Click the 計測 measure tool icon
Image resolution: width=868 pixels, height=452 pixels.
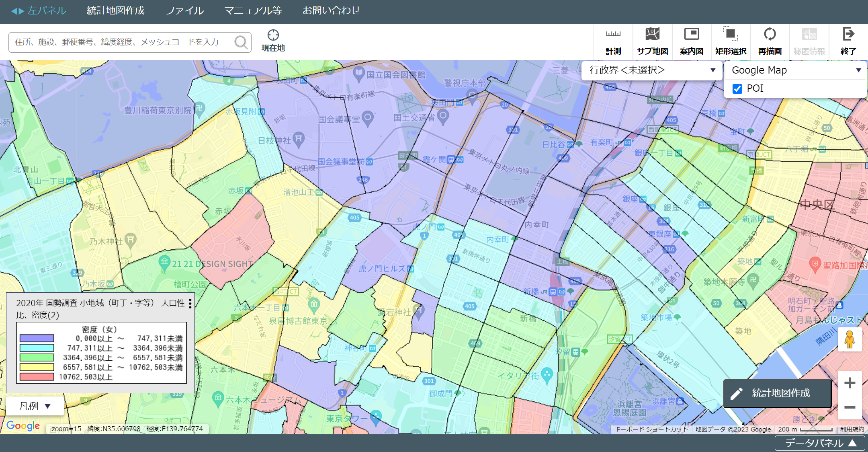click(x=613, y=41)
